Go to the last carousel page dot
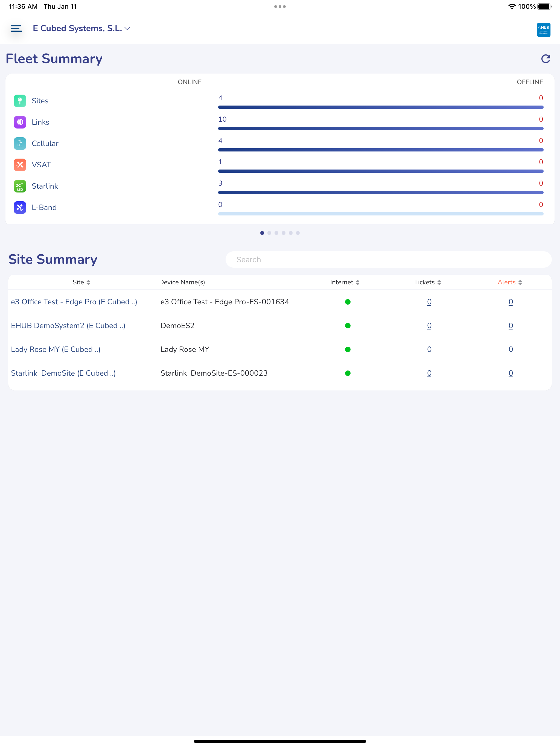The height and width of the screenshot is (747, 560). click(297, 233)
